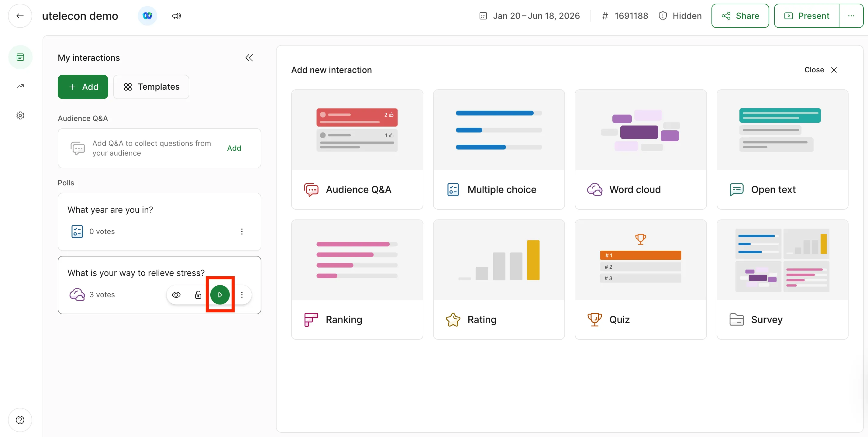Open the analytics trend icon in sidebar
Viewport: 868px width, 437px height.
[20, 86]
